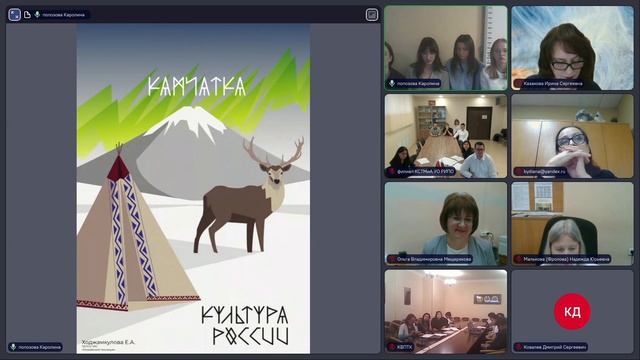Click microphone icon on Попсова Каролина video tile
640x360 pixels.
click(392, 83)
